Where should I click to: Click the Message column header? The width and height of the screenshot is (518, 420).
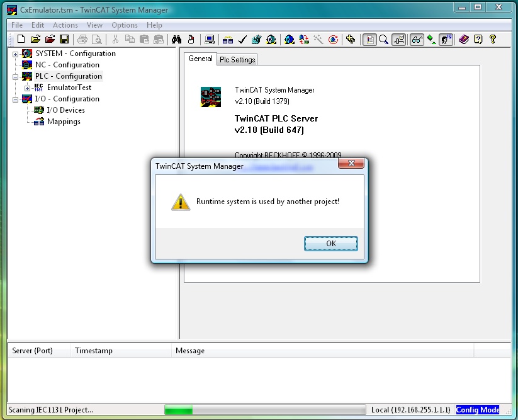(322, 351)
